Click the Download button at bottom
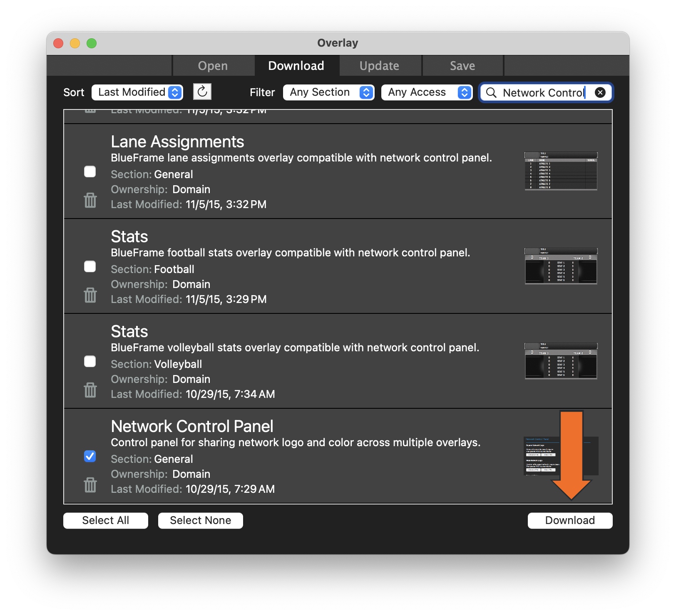Image resolution: width=676 pixels, height=616 pixels. pos(570,520)
